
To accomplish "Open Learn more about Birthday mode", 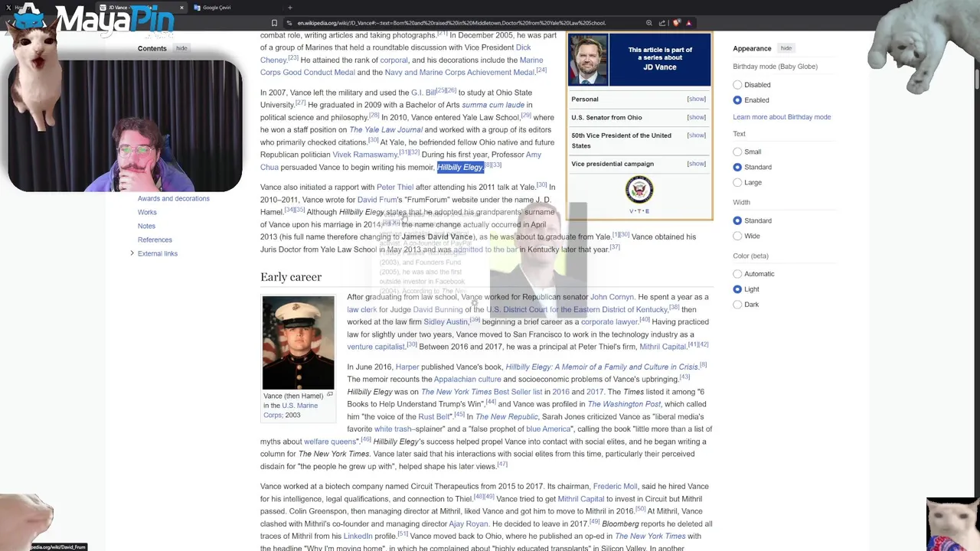I will 782,117.
